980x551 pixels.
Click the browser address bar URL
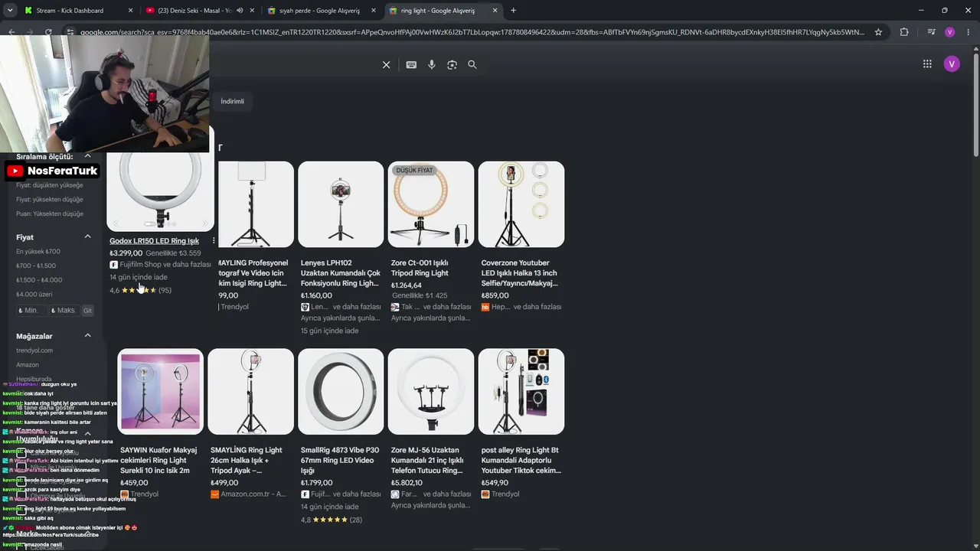click(472, 32)
